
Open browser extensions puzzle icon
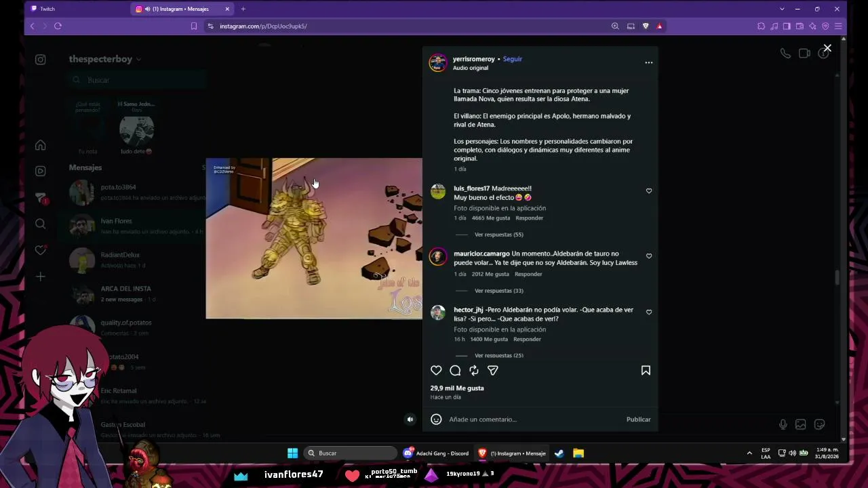761,26
